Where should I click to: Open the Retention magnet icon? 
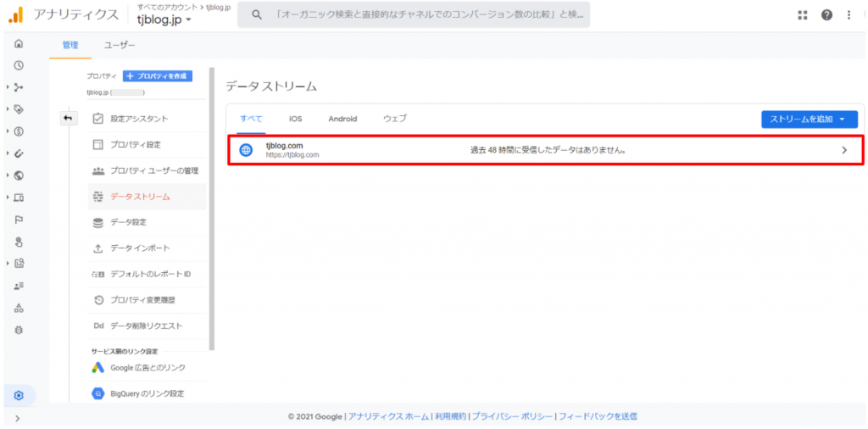coord(19,153)
